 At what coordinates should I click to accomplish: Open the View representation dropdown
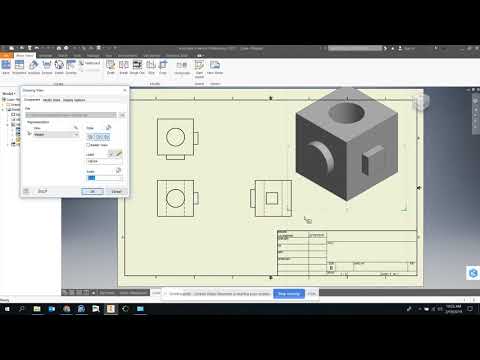point(56,134)
